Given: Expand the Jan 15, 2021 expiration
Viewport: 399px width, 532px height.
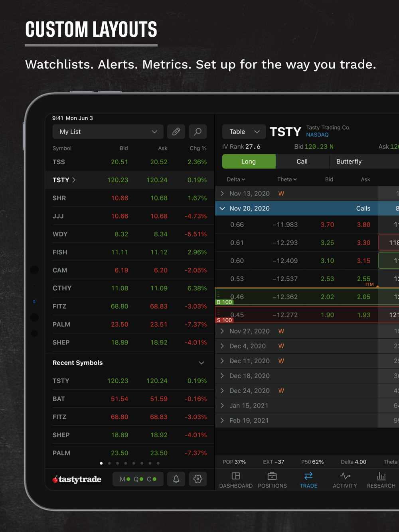Looking at the screenshot, I should tap(222, 406).
